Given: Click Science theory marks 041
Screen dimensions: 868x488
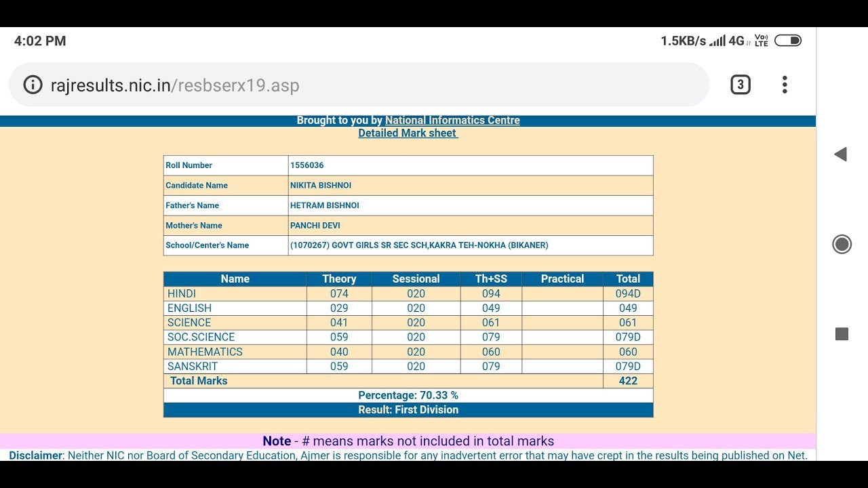Looking at the screenshot, I should tap(339, 323).
